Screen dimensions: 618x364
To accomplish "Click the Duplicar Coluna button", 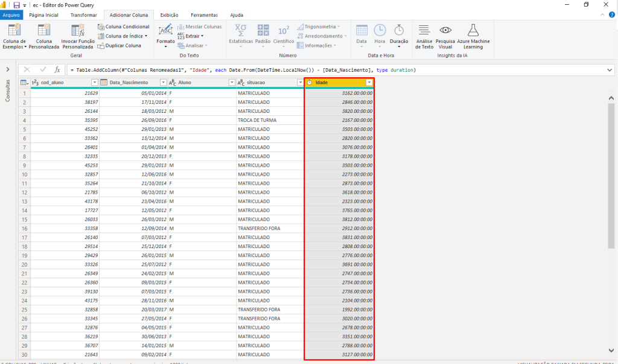I will (119, 45).
